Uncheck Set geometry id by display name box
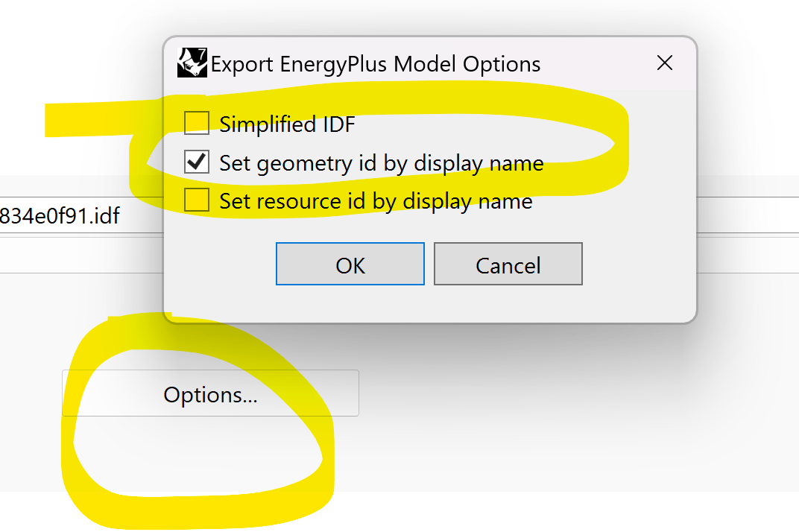Screen dimensions: 799x532 click(197, 162)
